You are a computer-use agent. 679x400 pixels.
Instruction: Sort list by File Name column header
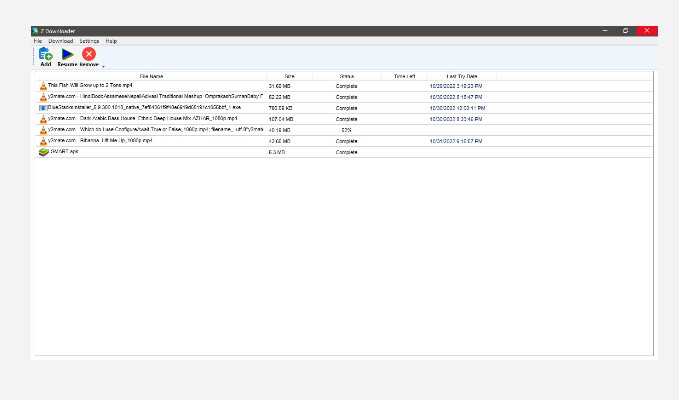(151, 76)
